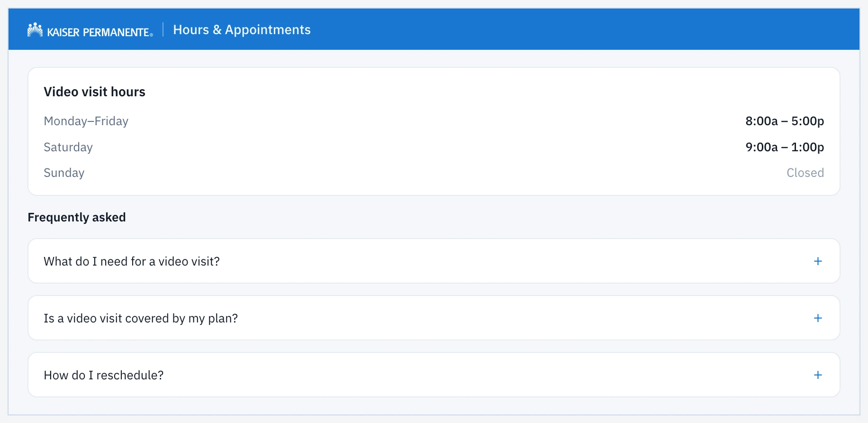Click the 9:00a – 1:00p Saturday hours

click(x=785, y=147)
